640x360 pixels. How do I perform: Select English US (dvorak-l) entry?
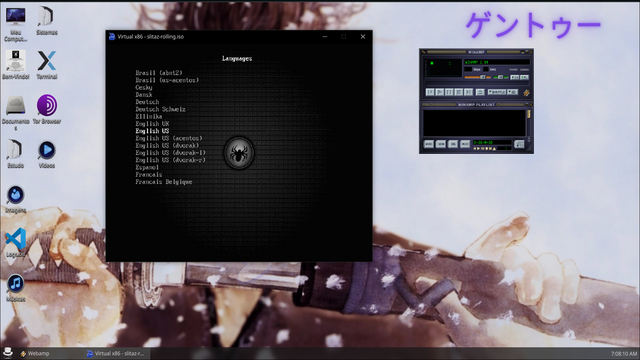pyautogui.click(x=171, y=153)
